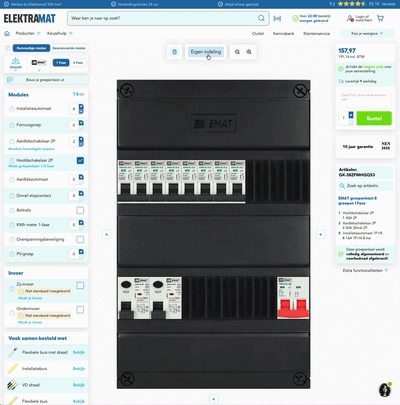Image resolution: width=400 pixels, height=405 pixels.
Task: Click plus icon right of the cabinet
Action: [x=320, y=235]
